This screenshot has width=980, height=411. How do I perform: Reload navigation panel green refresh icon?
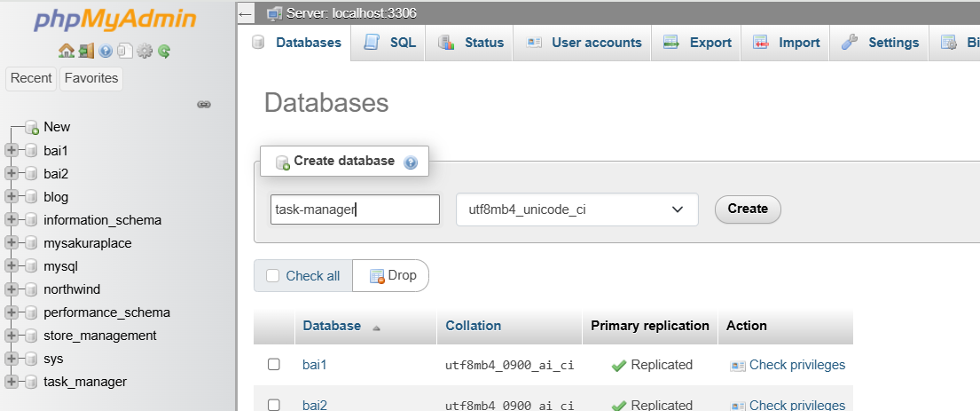tap(164, 51)
